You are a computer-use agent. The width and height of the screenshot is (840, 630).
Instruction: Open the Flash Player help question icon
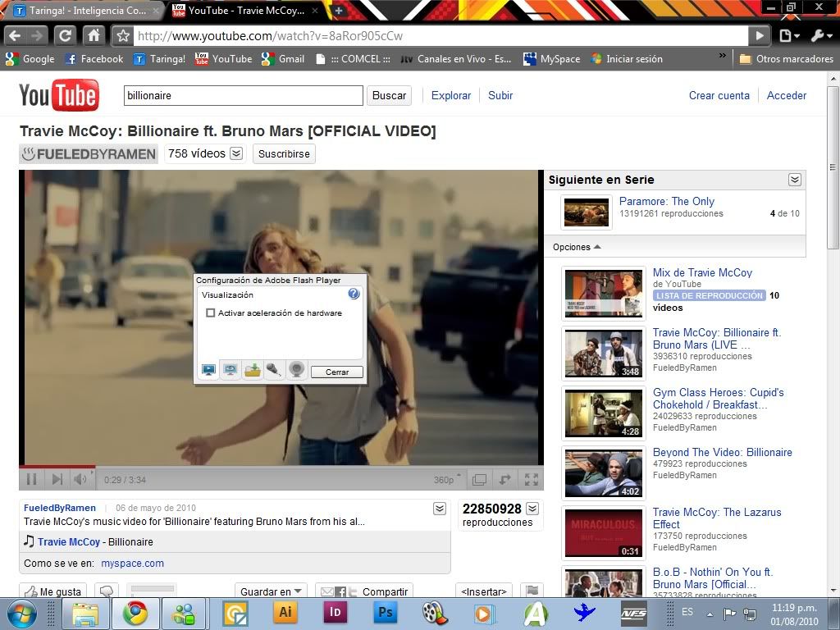[354, 294]
